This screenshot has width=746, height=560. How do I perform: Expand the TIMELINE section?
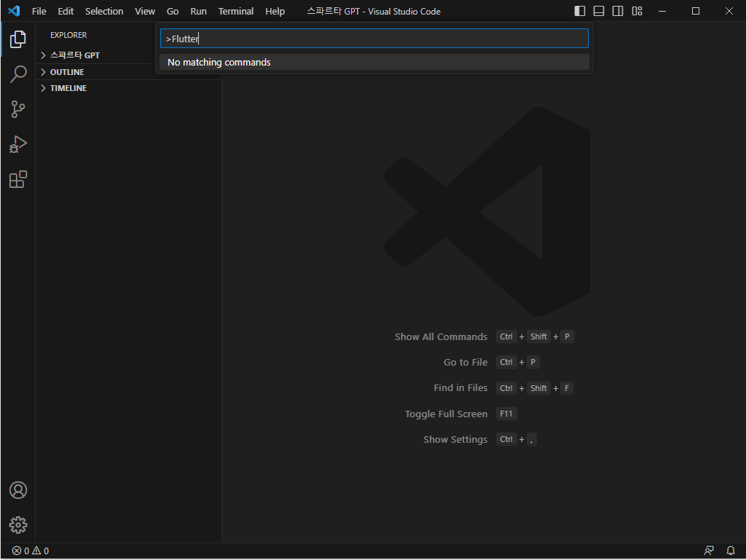(x=128, y=88)
